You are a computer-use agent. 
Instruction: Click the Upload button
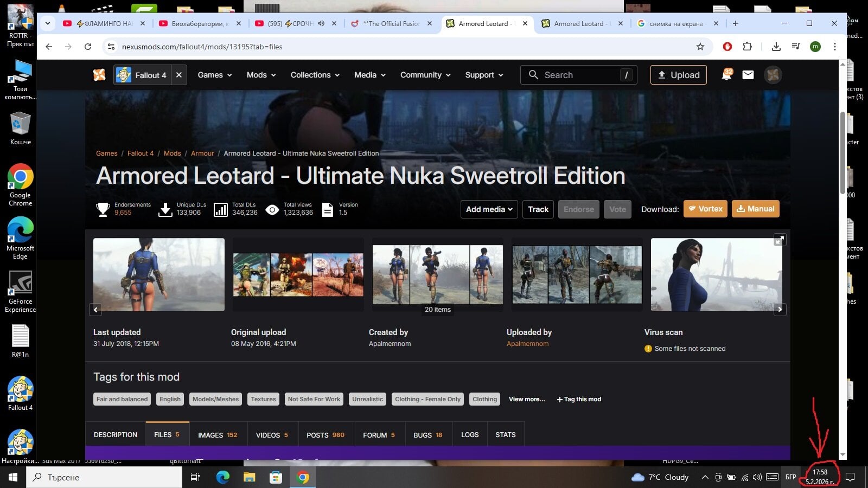click(679, 75)
